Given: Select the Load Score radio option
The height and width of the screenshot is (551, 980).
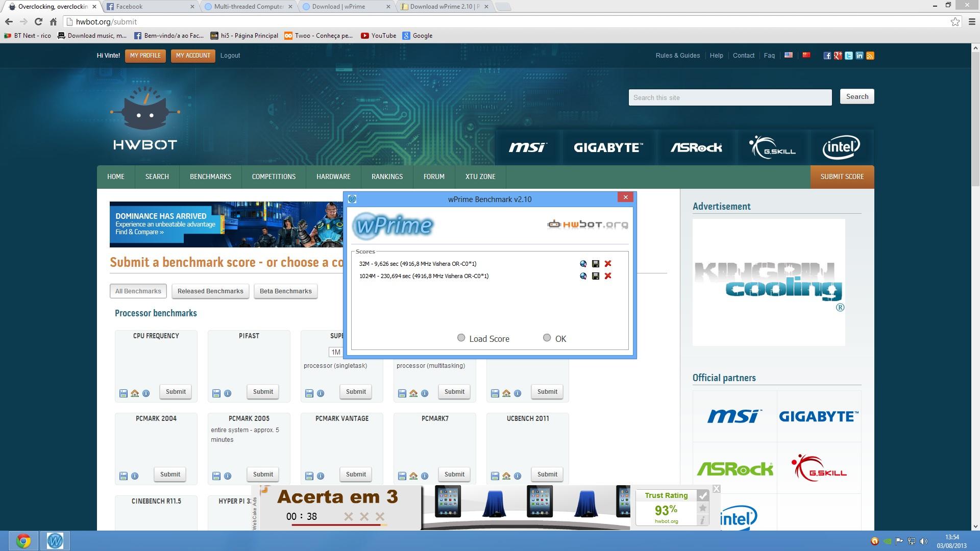Looking at the screenshot, I should click(x=461, y=338).
